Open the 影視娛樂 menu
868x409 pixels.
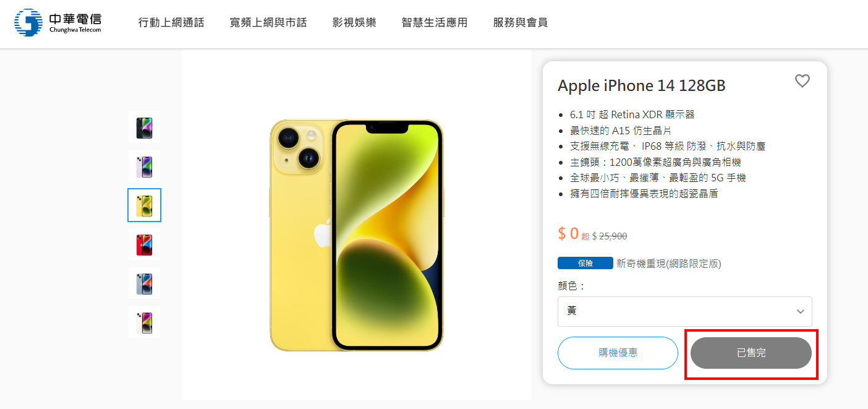(354, 23)
